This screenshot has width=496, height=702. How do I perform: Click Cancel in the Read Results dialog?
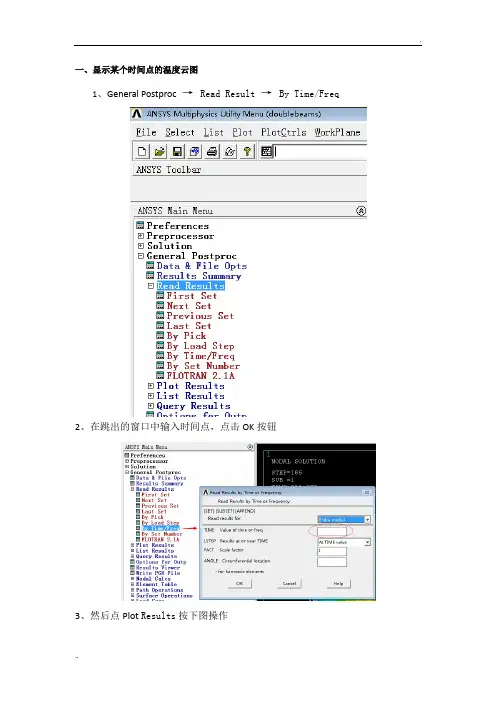tap(289, 583)
